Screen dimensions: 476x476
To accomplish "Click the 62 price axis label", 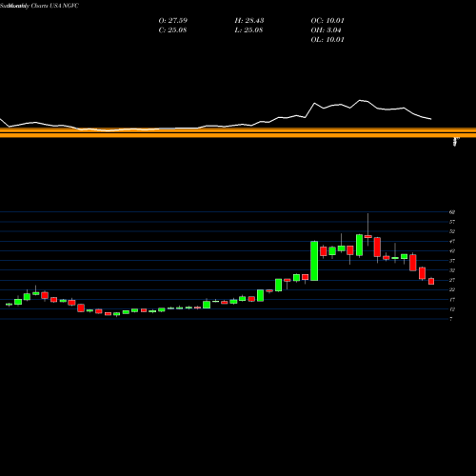I will pyautogui.click(x=452, y=212).
